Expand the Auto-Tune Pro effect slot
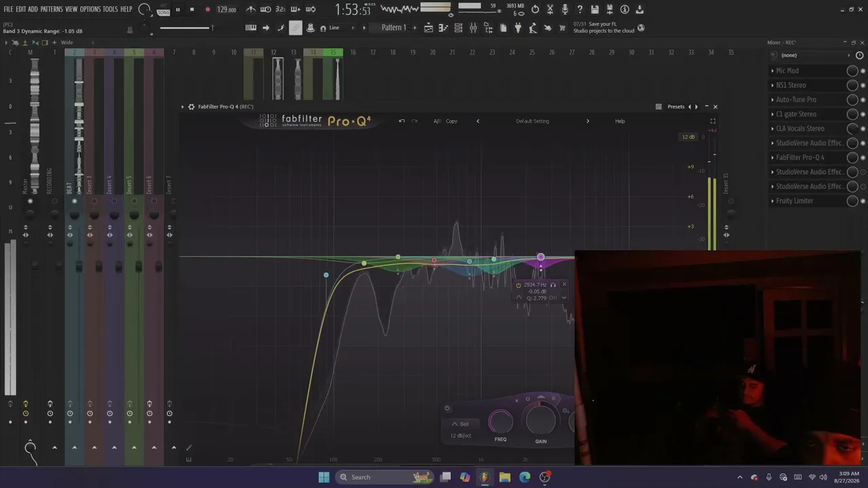Viewport: 868px width, 488px height. (x=772, y=100)
